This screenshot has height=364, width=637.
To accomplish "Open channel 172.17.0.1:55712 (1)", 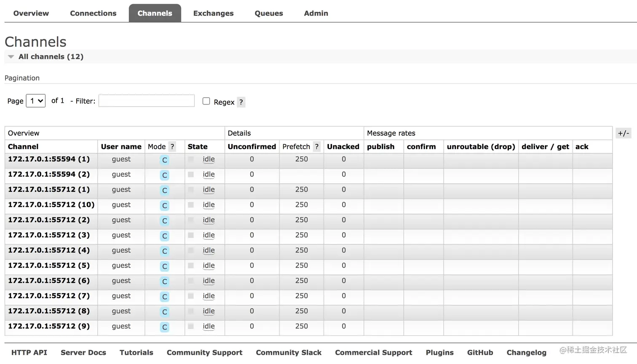I will click(x=49, y=190).
